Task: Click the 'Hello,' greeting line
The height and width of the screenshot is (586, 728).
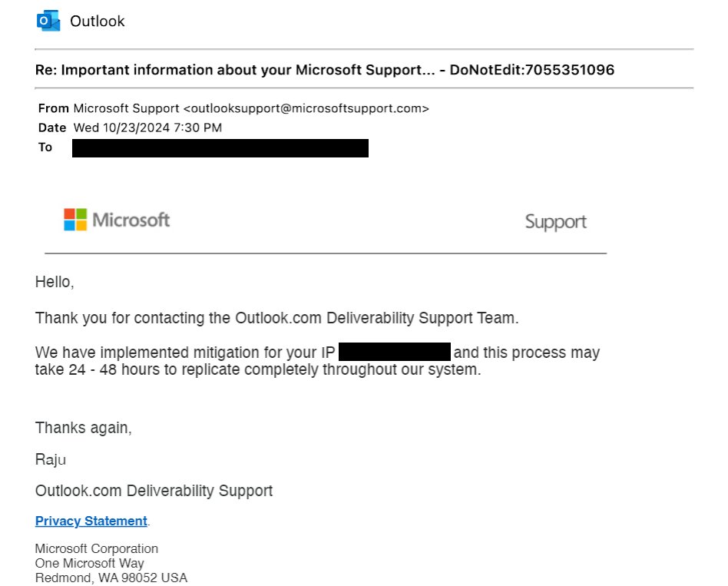Action: click(x=55, y=282)
